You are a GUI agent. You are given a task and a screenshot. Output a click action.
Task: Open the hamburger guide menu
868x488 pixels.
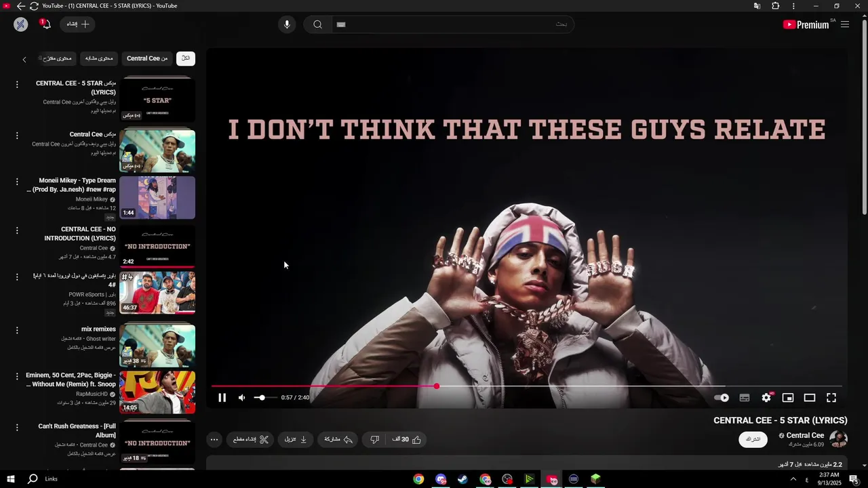[845, 24]
